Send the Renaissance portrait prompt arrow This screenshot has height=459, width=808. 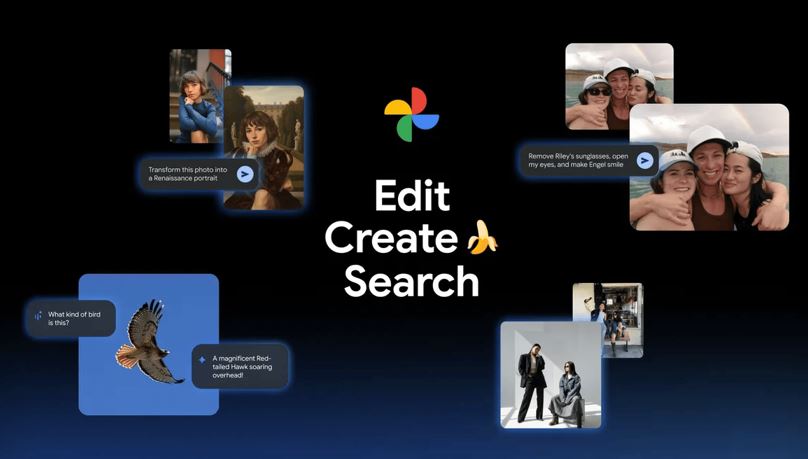pyautogui.click(x=245, y=174)
